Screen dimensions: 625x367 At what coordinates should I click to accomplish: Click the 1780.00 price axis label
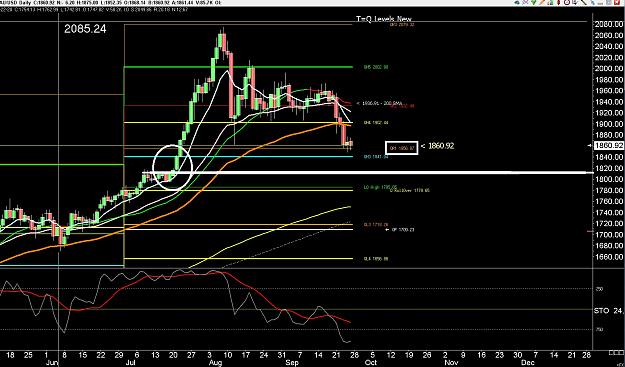tap(609, 191)
